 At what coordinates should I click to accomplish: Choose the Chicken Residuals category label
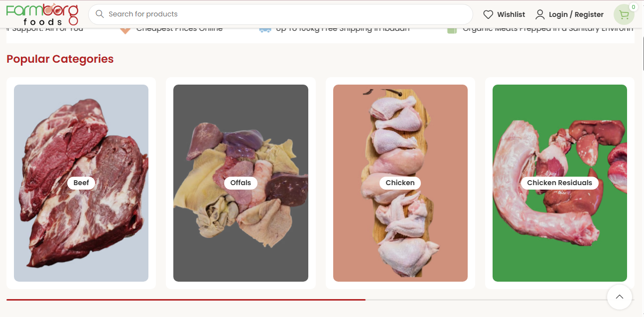click(x=559, y=183)
